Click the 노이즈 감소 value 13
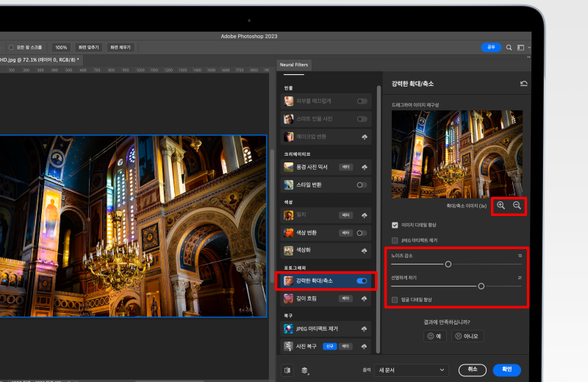 pos(520,256)
